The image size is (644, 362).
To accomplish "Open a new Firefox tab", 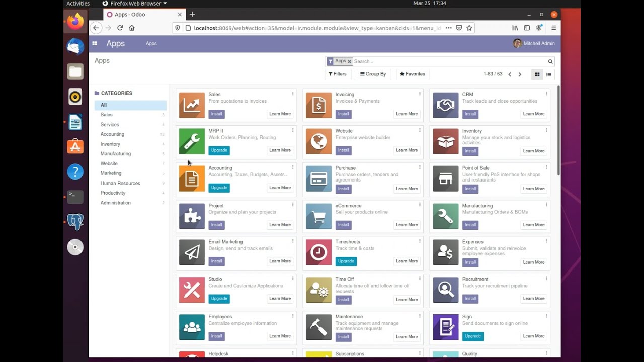I will (192, 15).
